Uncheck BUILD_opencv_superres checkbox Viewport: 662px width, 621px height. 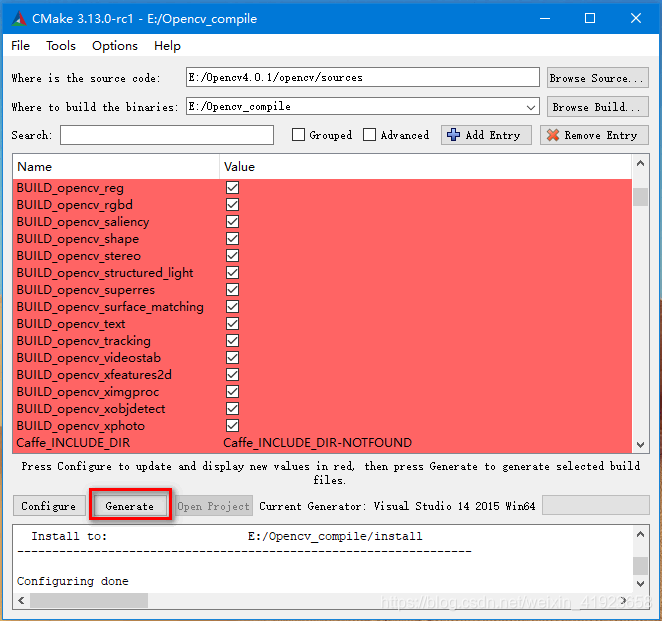coord(232,290)
